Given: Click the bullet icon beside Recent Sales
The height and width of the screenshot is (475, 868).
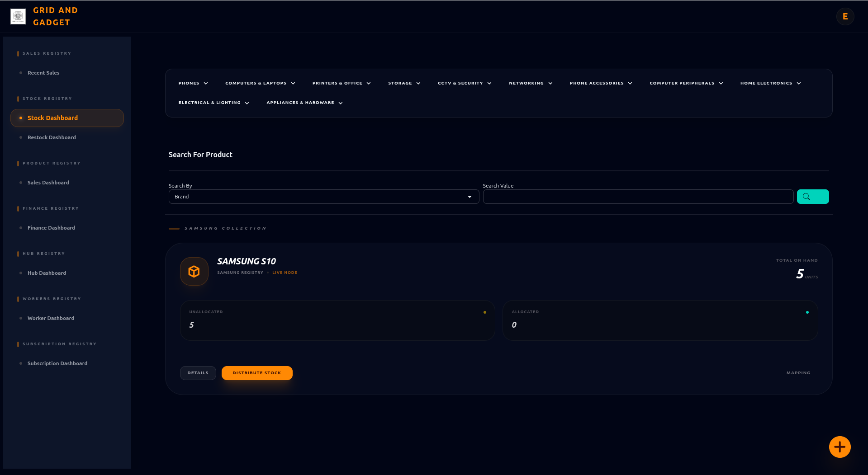Looking at the screenshot, I should pos(20,72).
